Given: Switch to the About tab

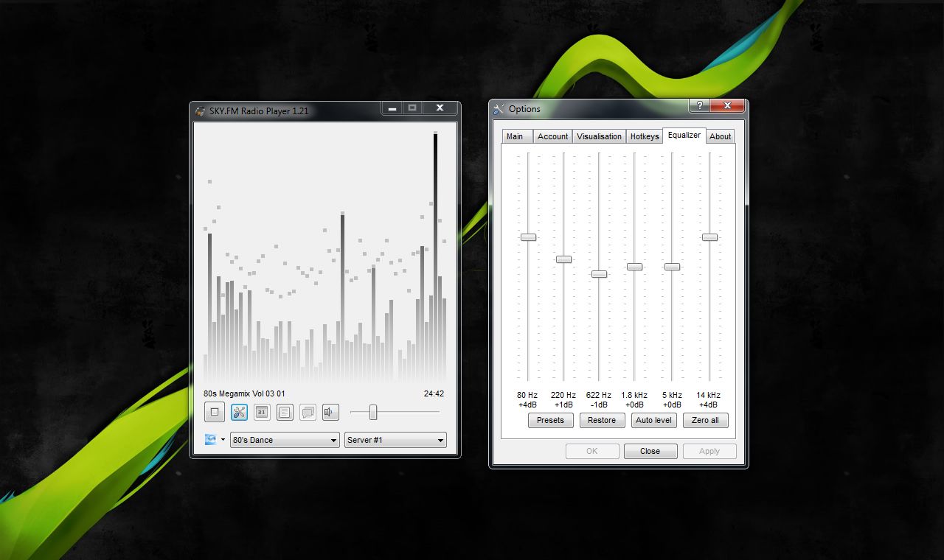Looking at the screenshot, I should pos(721,136).
